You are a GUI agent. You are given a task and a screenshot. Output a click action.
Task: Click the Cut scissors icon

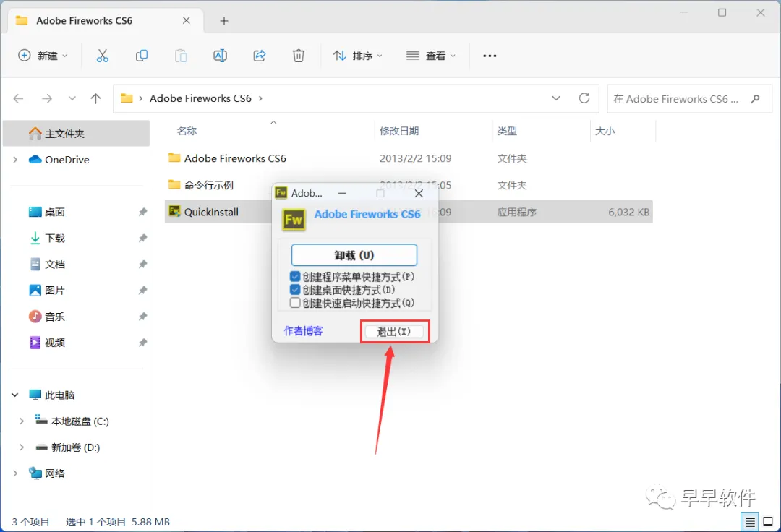102,56
